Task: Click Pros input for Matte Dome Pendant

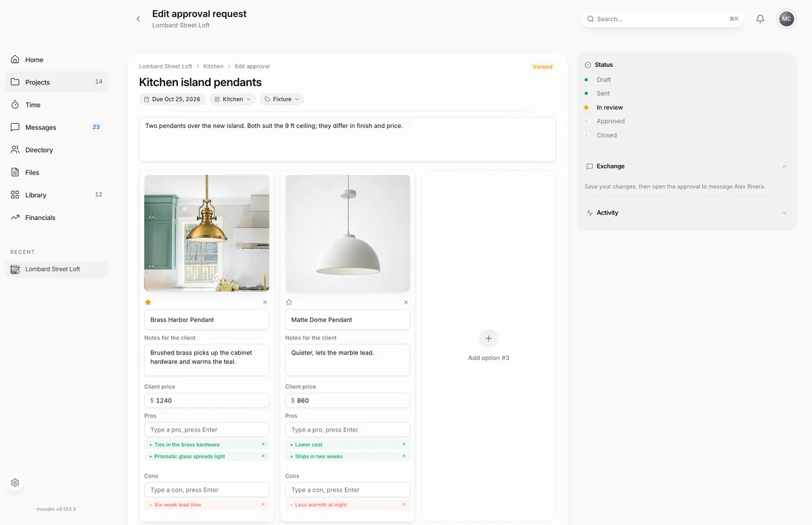Action: 348,430
